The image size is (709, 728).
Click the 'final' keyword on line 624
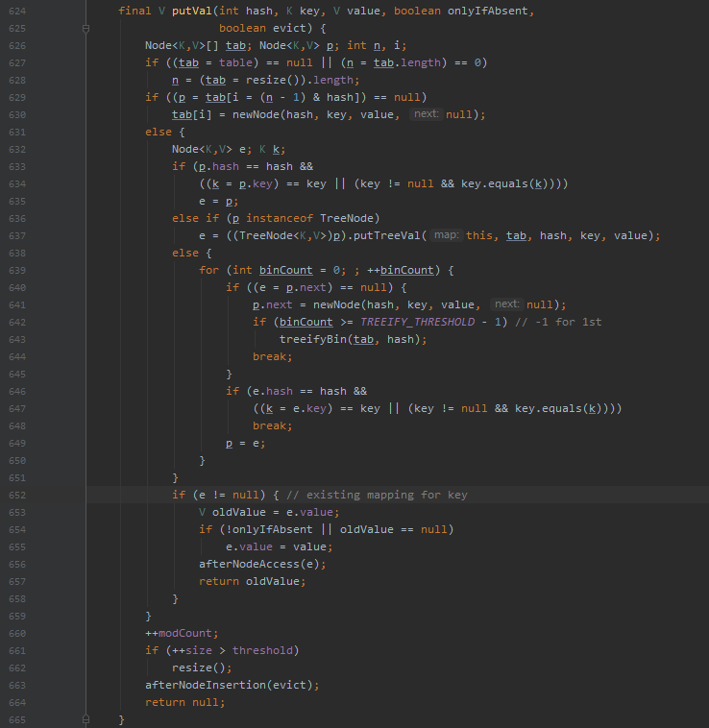pyautogui.click(x=134, y=12)
